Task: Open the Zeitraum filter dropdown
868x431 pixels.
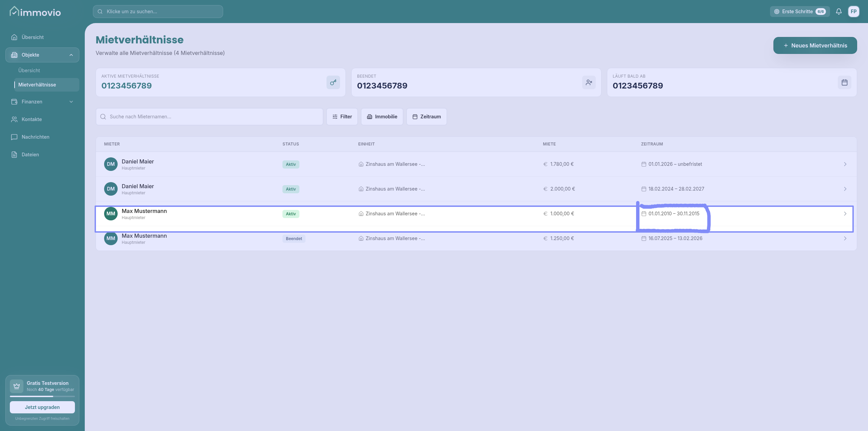Action: (426, 117)
